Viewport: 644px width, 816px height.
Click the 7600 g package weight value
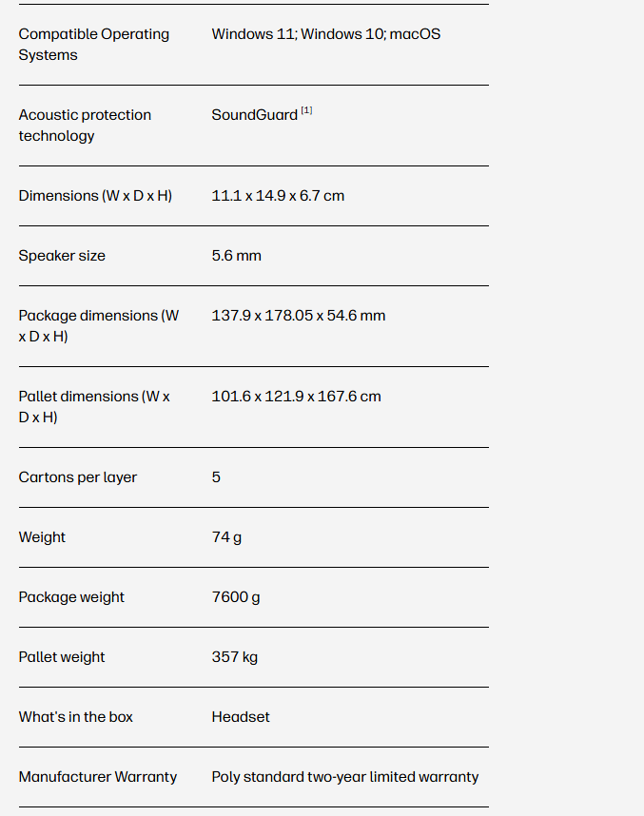click(x=235, y=597)
